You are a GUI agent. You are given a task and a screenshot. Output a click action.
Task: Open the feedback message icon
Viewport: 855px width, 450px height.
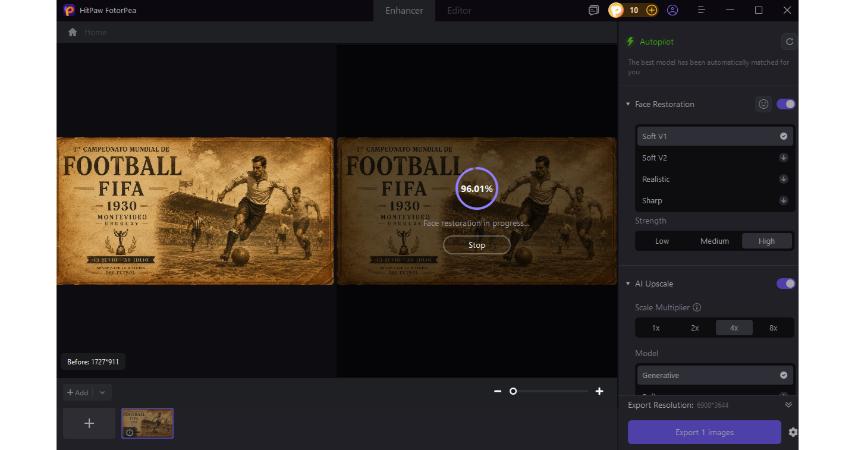(x=594, y=10)
